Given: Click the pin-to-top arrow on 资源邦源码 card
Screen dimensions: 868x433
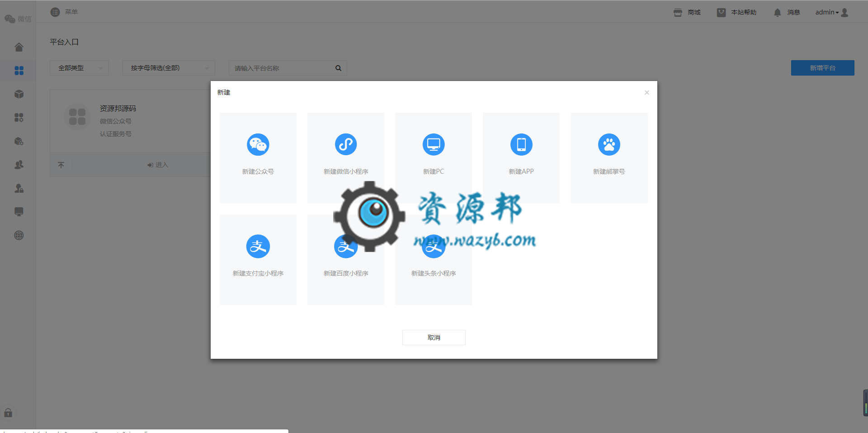Looking at the screenshot, I should click(x=61, y=165).
